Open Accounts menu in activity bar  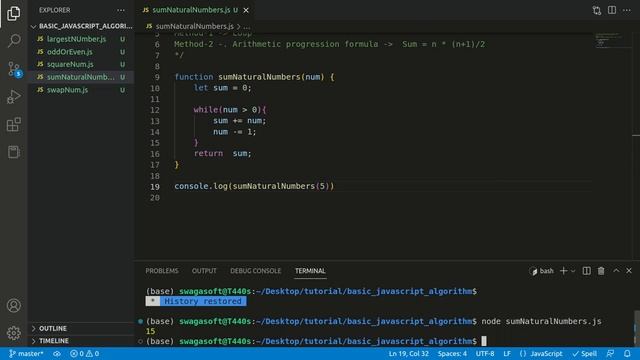click(x=13, y=305)
